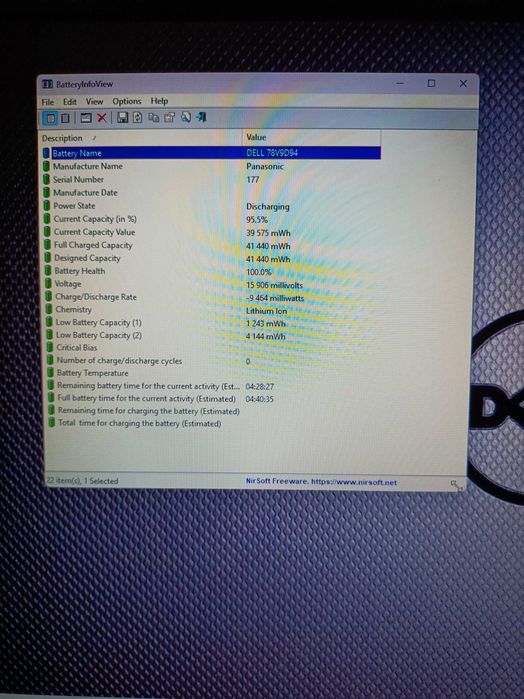
Task: Click the battery icon beside Chemistry
Action: [x=49, y=309]
